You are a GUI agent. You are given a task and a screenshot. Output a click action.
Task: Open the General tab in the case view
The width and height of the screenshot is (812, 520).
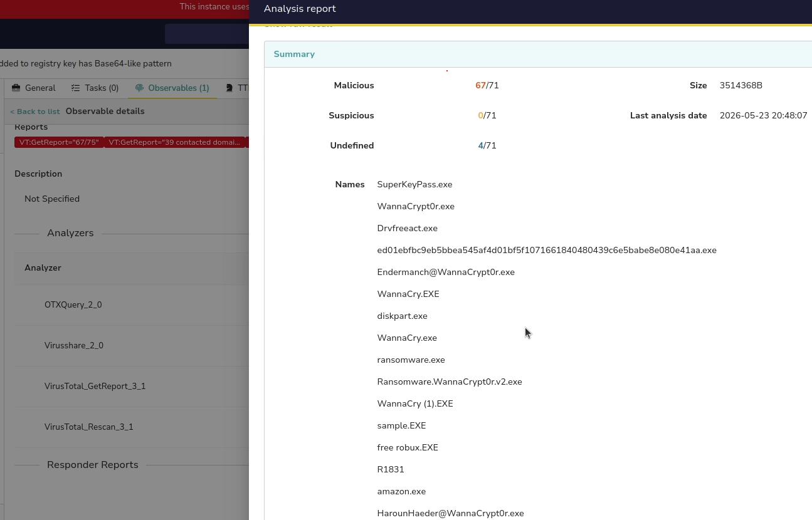click(x=34, y=88)
